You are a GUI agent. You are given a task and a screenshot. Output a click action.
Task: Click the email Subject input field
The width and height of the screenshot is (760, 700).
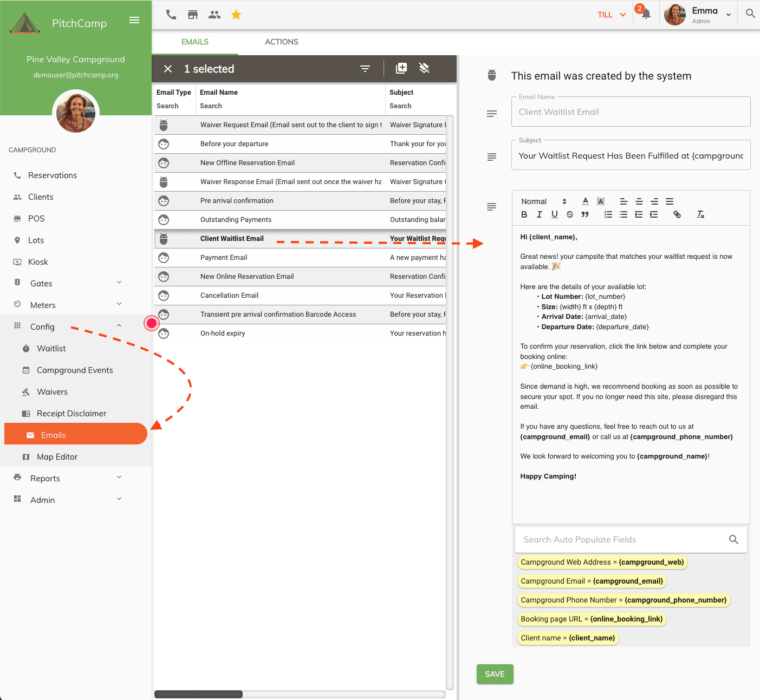(x=631, y=155)
